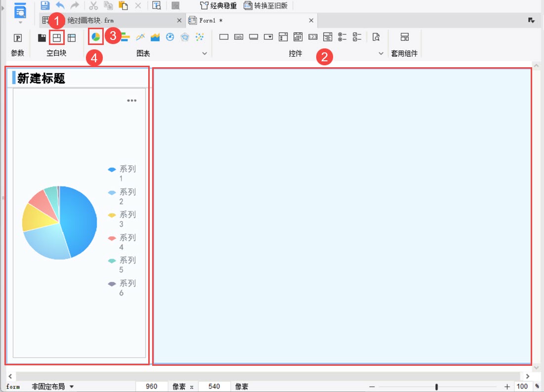Select the dropdown box widget icon

tap(268, 37)
